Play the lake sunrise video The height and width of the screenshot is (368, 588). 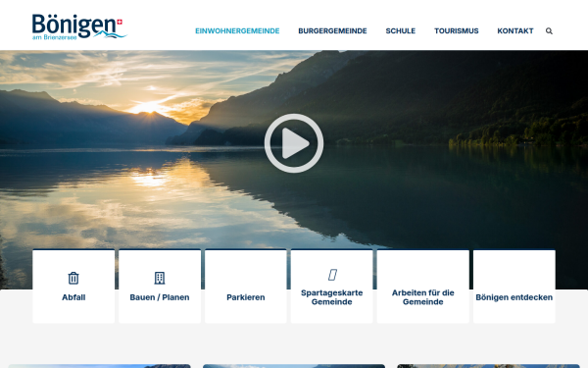click(294, 143)
